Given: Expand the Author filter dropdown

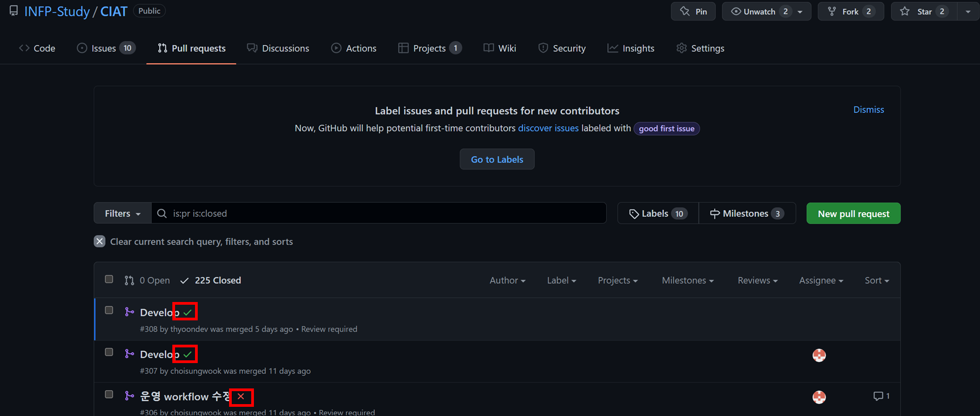Looking at the screenshot, I should 507,280.
